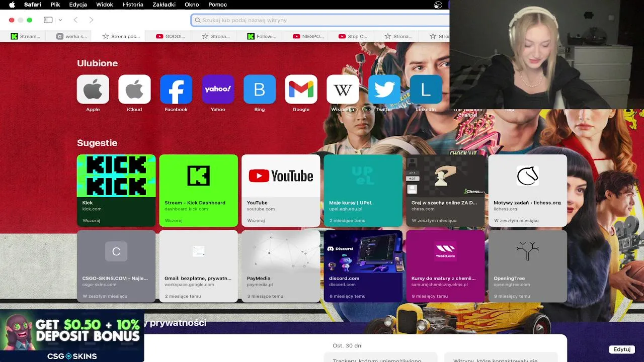This screenshot has height=362, width=644.
Task: Open the Edycja menu
Action: pyautogui.click(x=78, y=5)
